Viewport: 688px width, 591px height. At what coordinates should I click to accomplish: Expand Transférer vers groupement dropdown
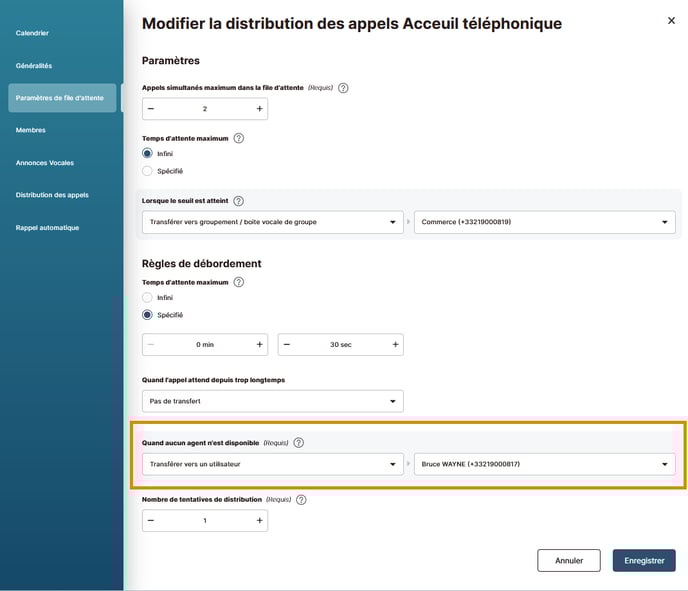point(272,222)
